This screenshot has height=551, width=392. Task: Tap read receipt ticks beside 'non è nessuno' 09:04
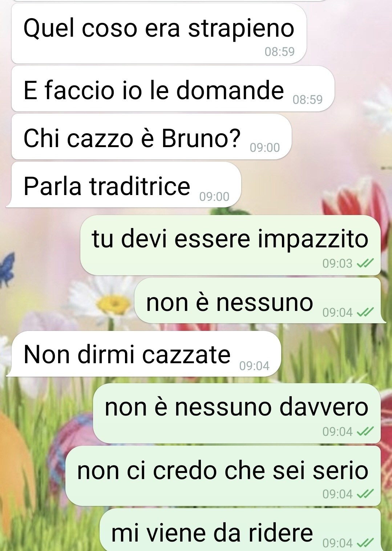click(x=365, y=312)
